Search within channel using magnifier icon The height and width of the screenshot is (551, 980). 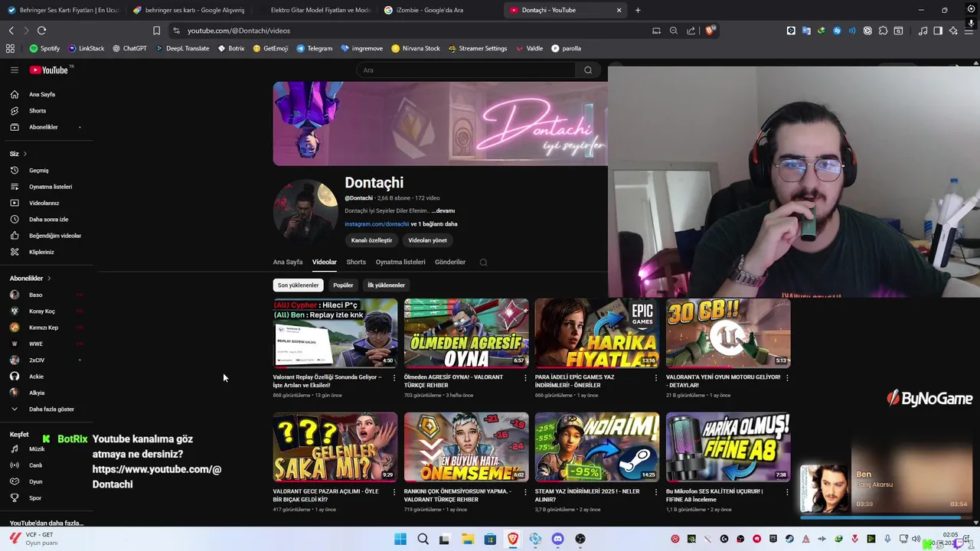[483, 262]
